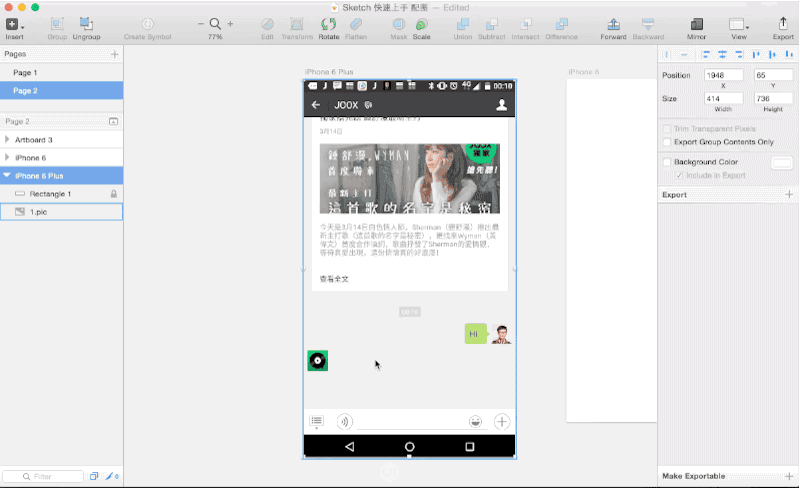Toggle lock on Rectangle 1 layer
This screenshot has width=800, height=488.
tap(114, 194)
